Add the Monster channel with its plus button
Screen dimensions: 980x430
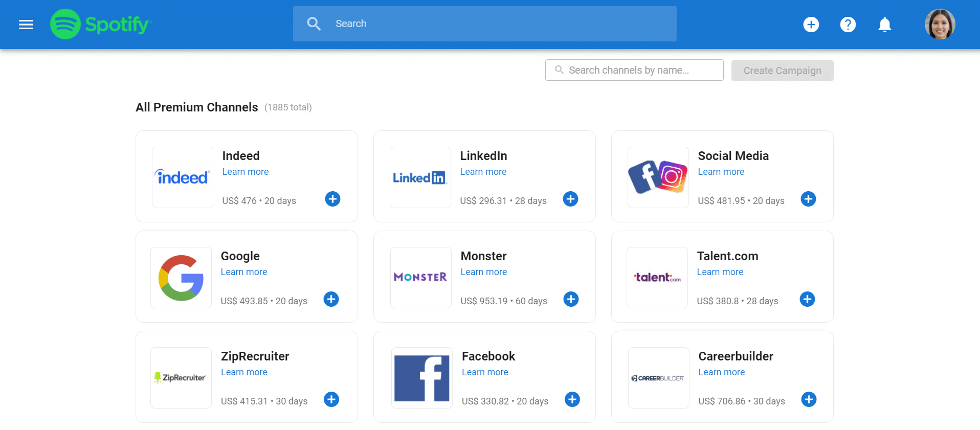(571, 299)
